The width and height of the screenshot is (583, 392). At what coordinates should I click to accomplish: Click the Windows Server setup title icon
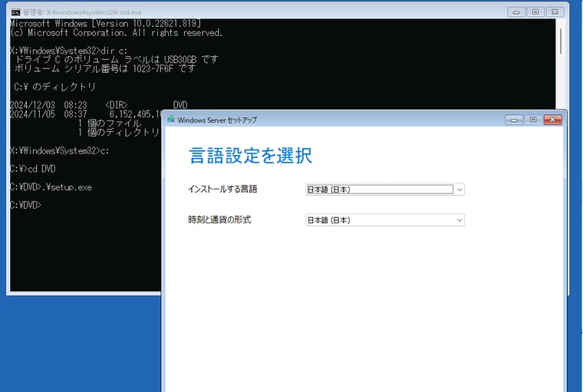coord(170,120)
